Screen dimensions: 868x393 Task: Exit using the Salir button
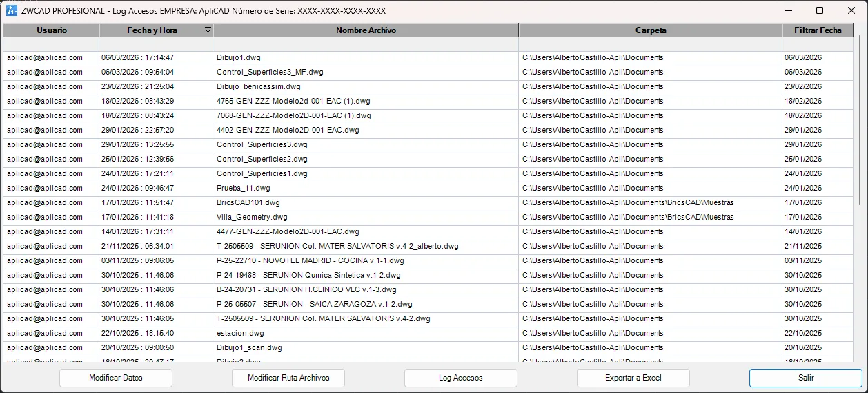pos(806,378)
